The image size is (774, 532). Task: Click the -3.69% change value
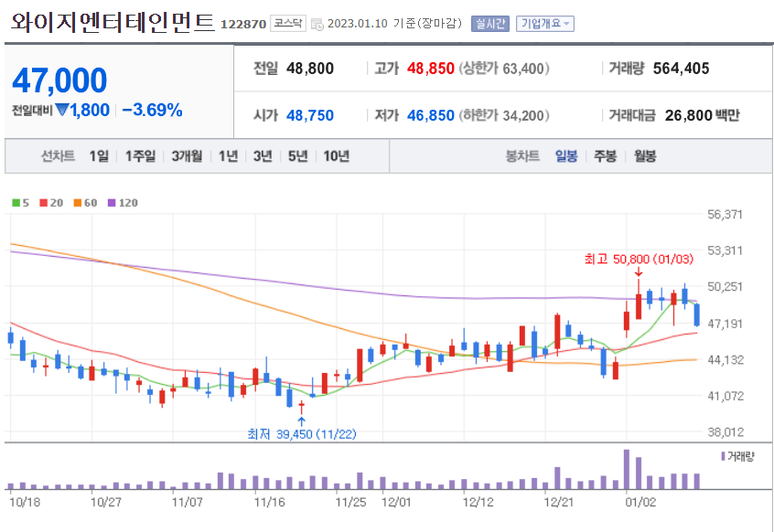coord(152,110)
